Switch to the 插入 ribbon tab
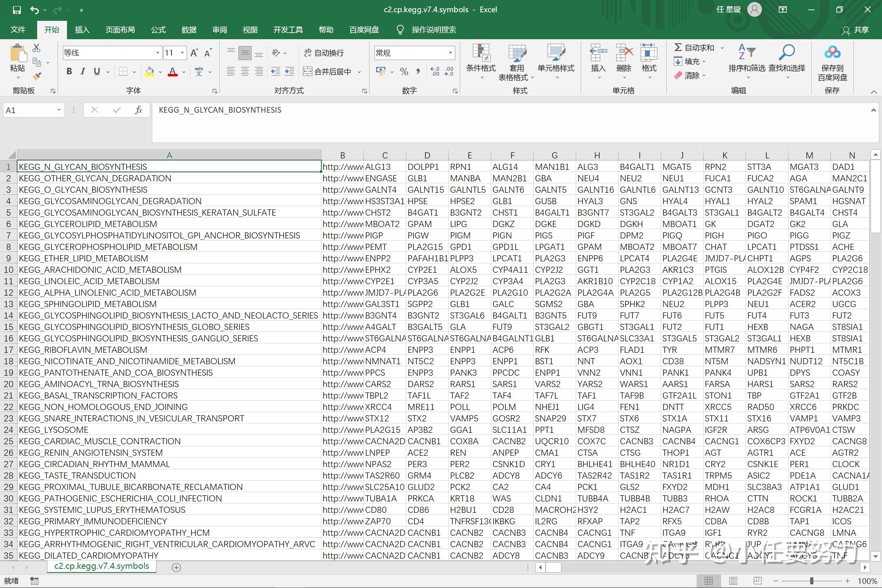This screenshot has height=588, width=882. coord(82,30)
